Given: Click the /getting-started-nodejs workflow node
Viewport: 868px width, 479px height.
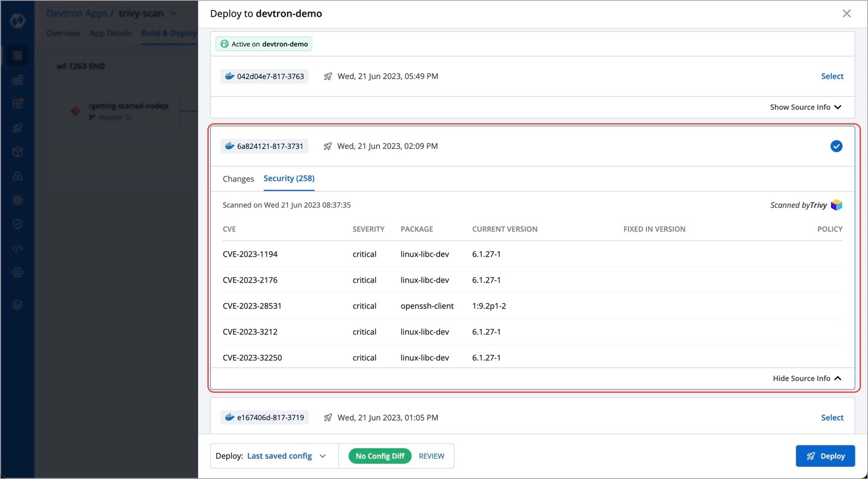Looking at the screenshot, I should pyautogui.click(x=119, y=111).
